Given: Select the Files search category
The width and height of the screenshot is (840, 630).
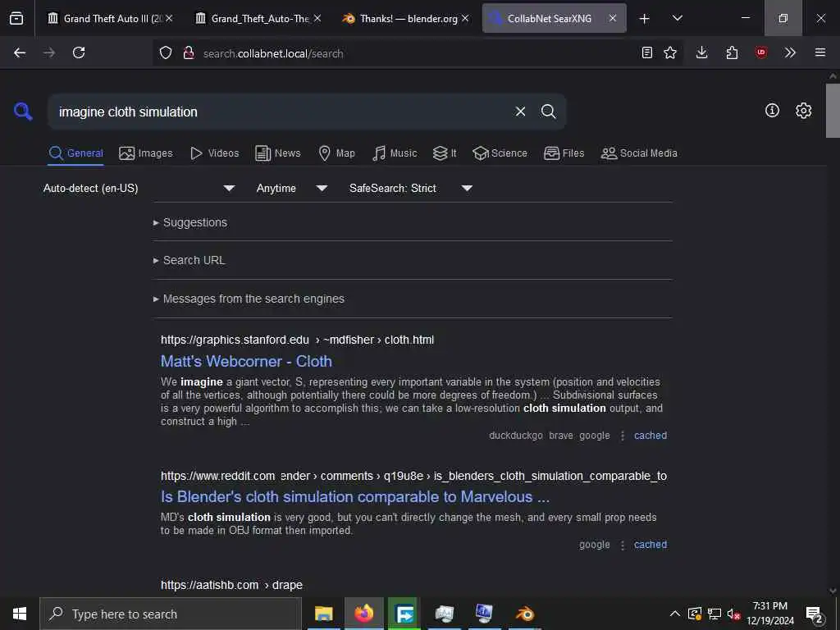Looking at the screenshot, I should [564, 153].
